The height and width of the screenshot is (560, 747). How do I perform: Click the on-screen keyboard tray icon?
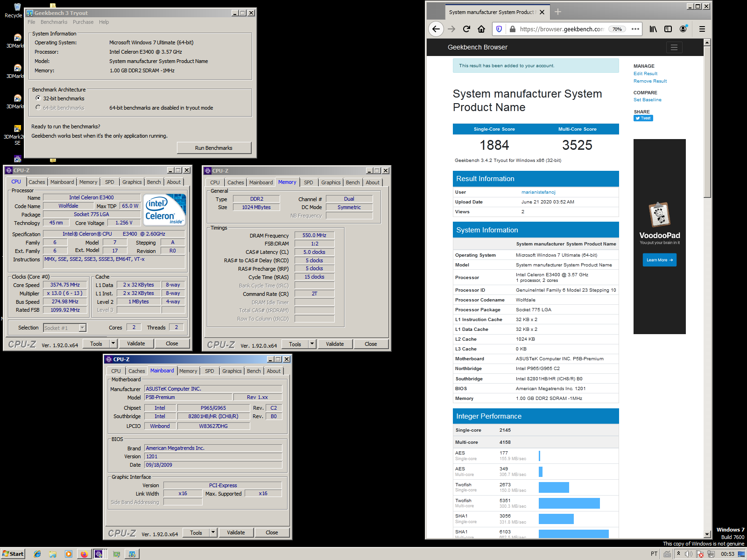pyautogui.click(x=667, y=554)
